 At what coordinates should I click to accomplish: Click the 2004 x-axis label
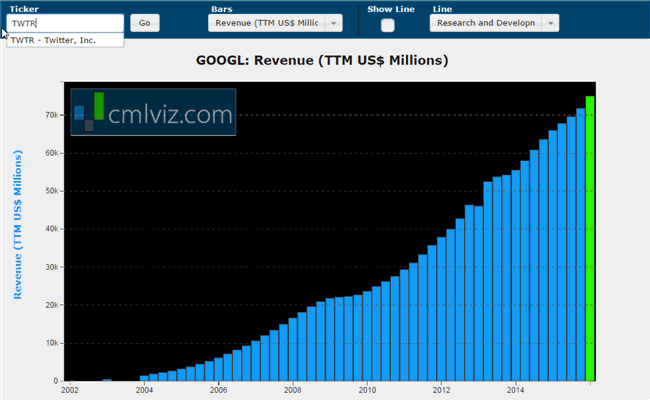[144, 390]
